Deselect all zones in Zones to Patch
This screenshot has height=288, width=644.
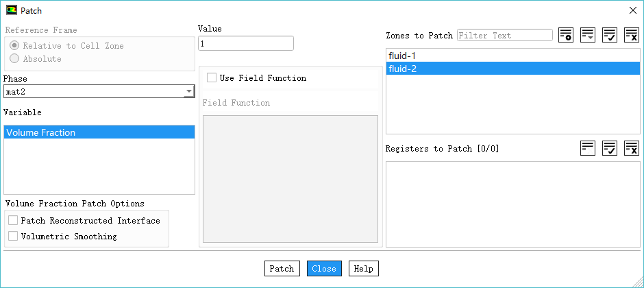click(x=632, y=35)
